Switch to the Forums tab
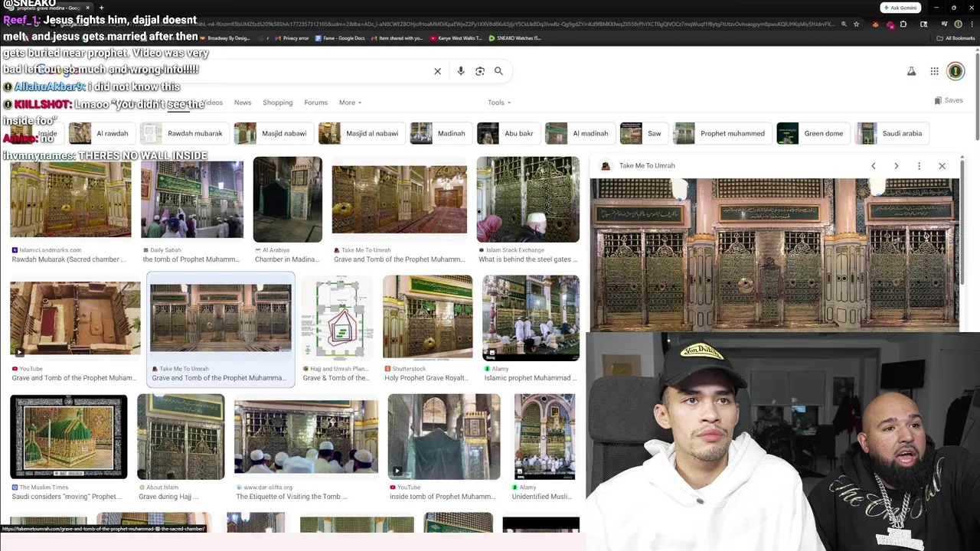980x551 pixels. (315, 103)
